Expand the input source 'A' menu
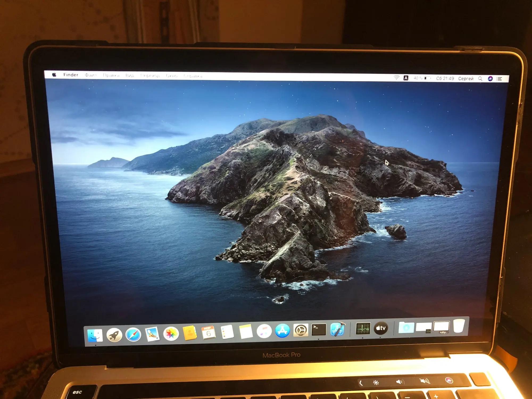The width and height of the screenshot is (532, 399). [x=406, y=78]
